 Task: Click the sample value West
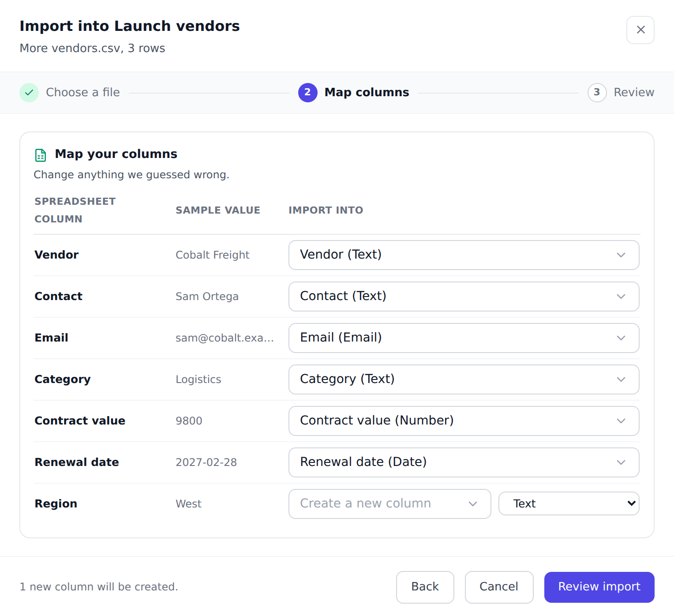click(188, 504)
